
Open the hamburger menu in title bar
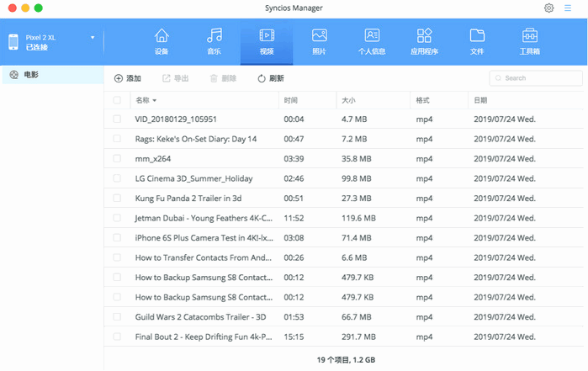(568, 8)
